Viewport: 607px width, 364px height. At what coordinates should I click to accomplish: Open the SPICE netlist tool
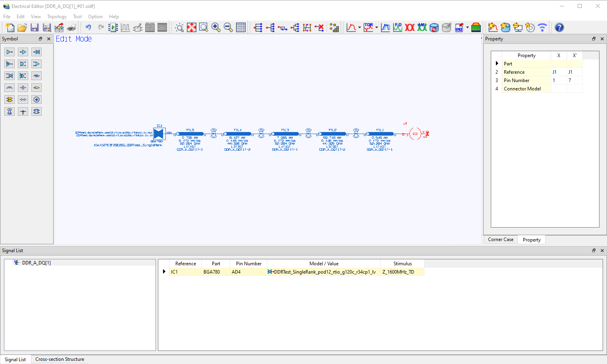pos(459,27)
